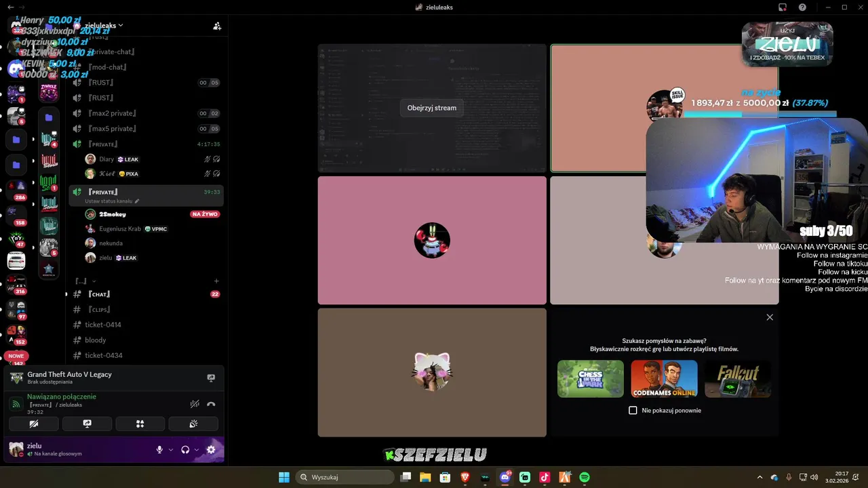Open activities launcher button

pos(140,424)
